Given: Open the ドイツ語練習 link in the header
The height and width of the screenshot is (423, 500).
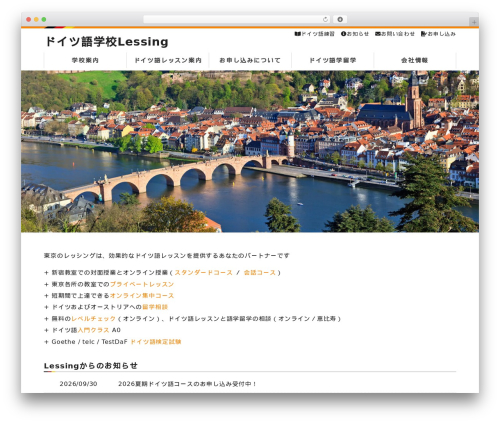Looking at the screenshot, I should click(318, 34).
